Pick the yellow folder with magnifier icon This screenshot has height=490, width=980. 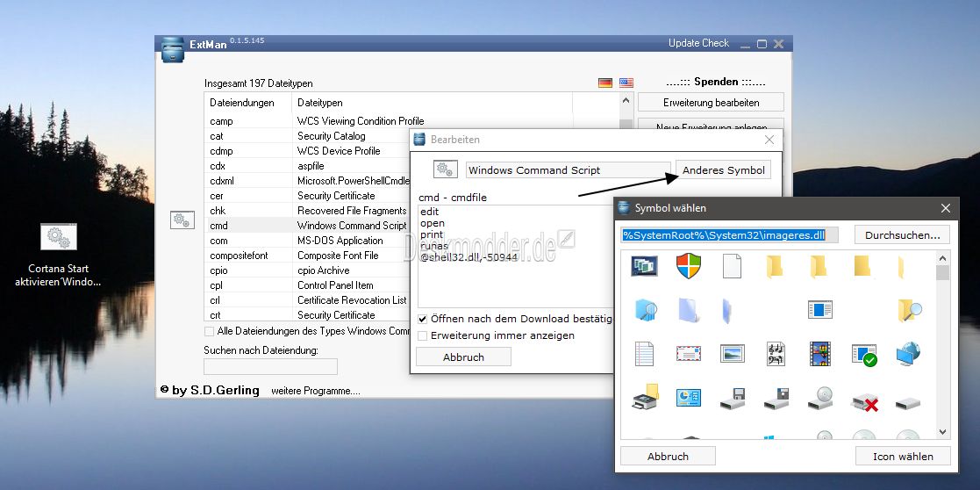pos(909,310)
